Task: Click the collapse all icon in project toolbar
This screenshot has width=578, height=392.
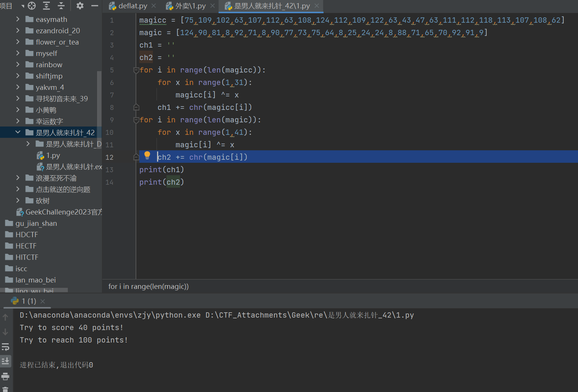Action: point(61,6)
